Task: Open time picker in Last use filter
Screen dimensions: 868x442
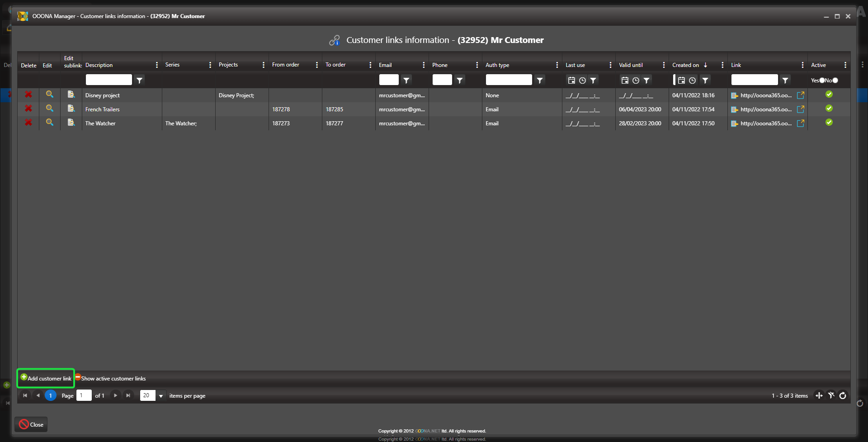Action: pos(582,80)
